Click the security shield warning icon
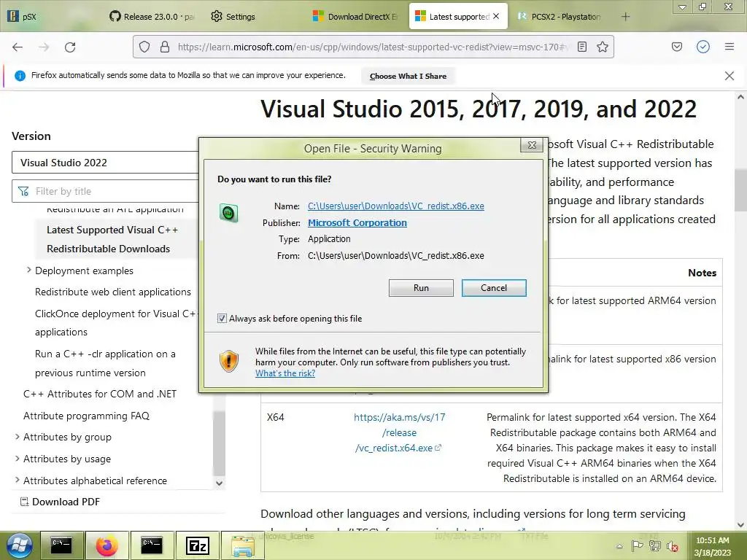This screenshot has width=747, height=560. 228,362
